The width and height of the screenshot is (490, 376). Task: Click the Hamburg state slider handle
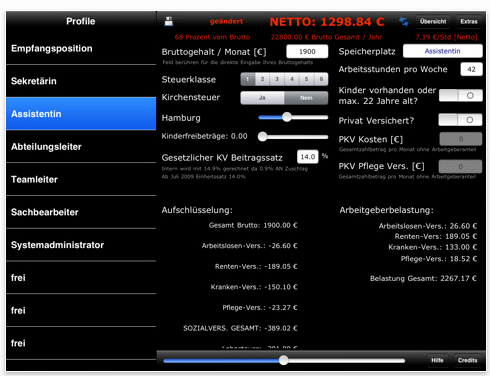click(287, 117)
